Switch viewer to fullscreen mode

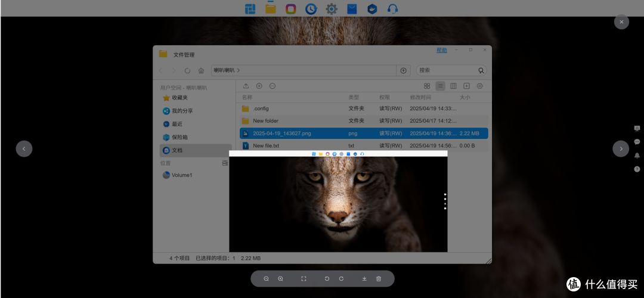[x=304, y=279]
